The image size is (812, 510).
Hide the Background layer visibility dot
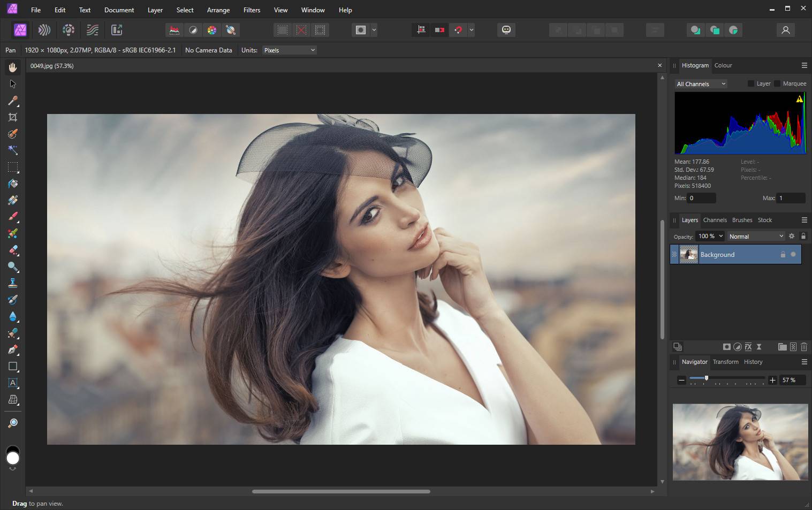[x=793, y=255]
